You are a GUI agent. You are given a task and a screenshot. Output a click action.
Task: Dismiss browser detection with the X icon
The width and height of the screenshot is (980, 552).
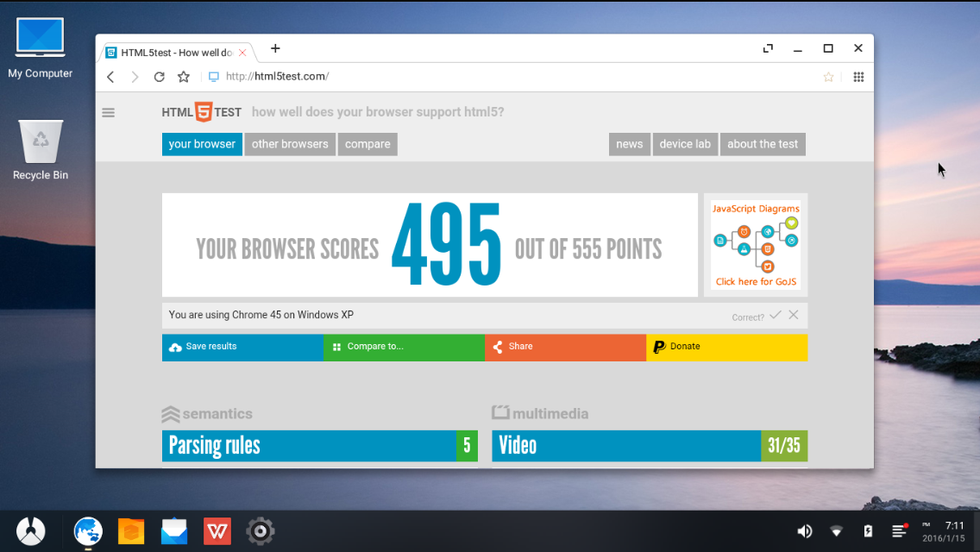tap(794, 315)
